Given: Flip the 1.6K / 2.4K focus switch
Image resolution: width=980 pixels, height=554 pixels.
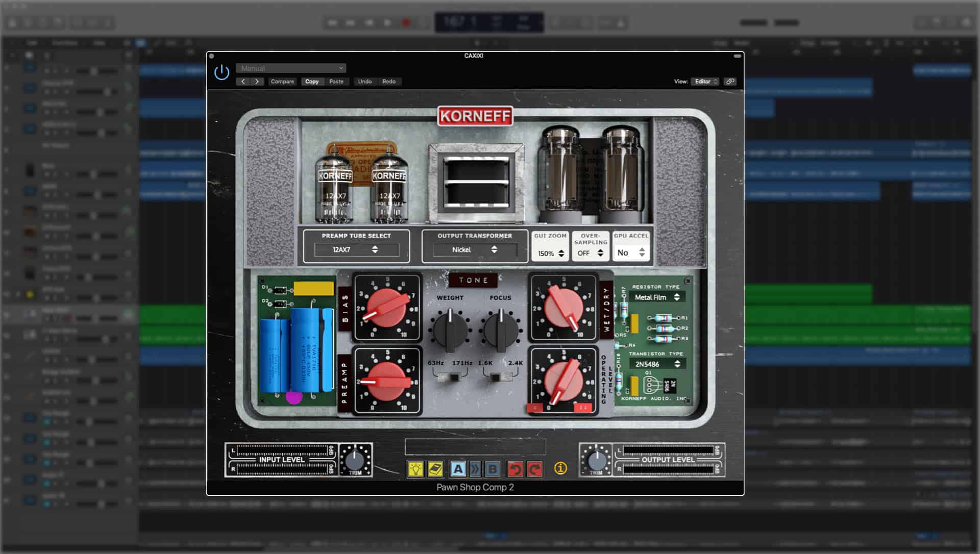Looking at the screenshot, I should [500, 377].
